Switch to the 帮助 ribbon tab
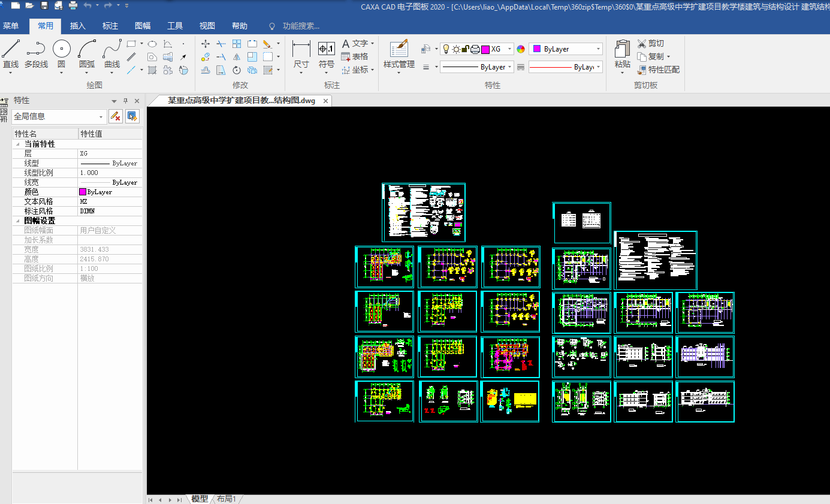 pyautogui.click(x=240, y=26)
